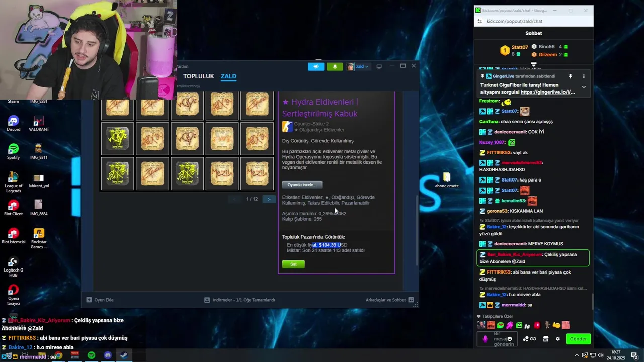Launch the VALORANT desktop shortcut
This screenshot has height=362, width=644.
coord(39,123)
